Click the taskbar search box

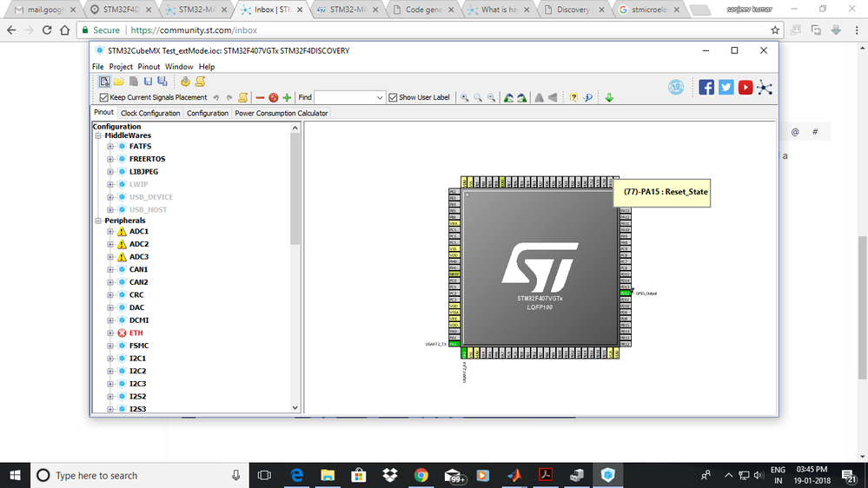click(140, 475)
